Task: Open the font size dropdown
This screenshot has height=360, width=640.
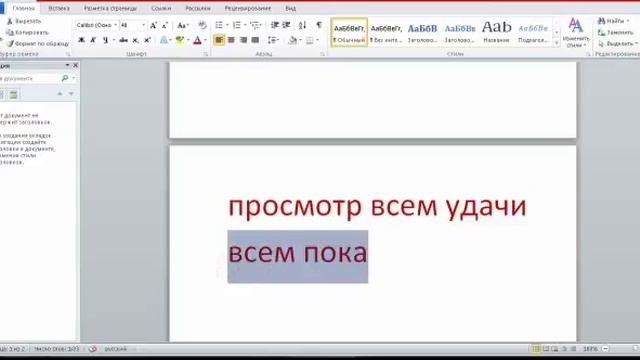Action: 143,25
